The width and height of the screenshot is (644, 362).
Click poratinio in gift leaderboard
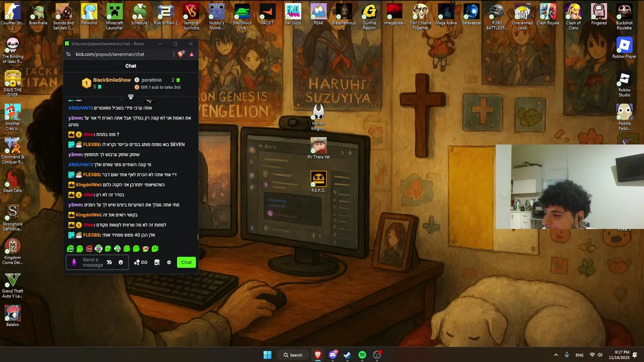[151, 80]
